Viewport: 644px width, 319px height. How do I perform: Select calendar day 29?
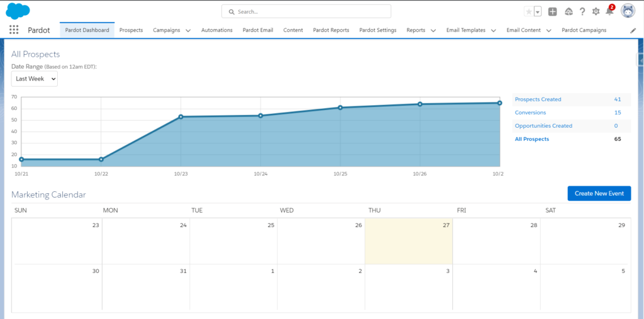584,241
